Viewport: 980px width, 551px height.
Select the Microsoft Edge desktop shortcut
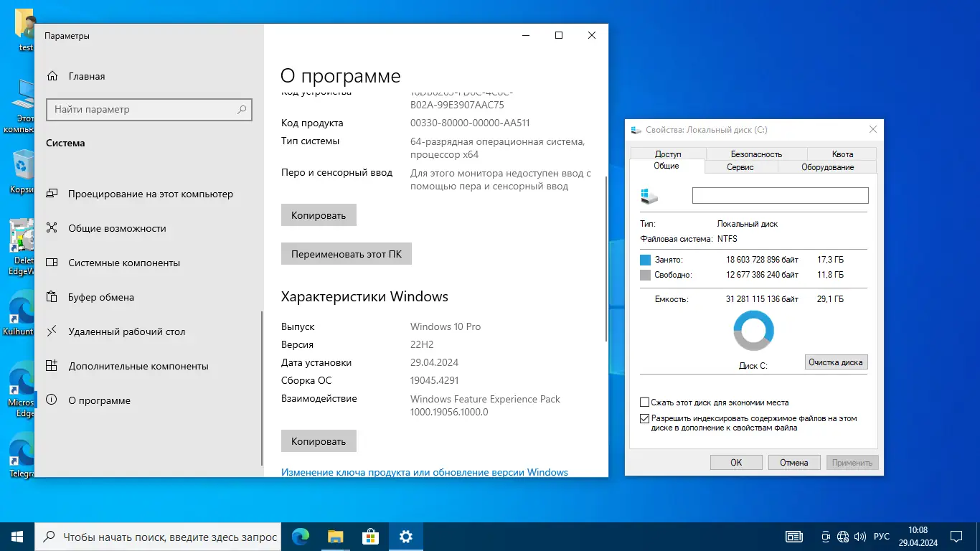[x=22, y=389]
